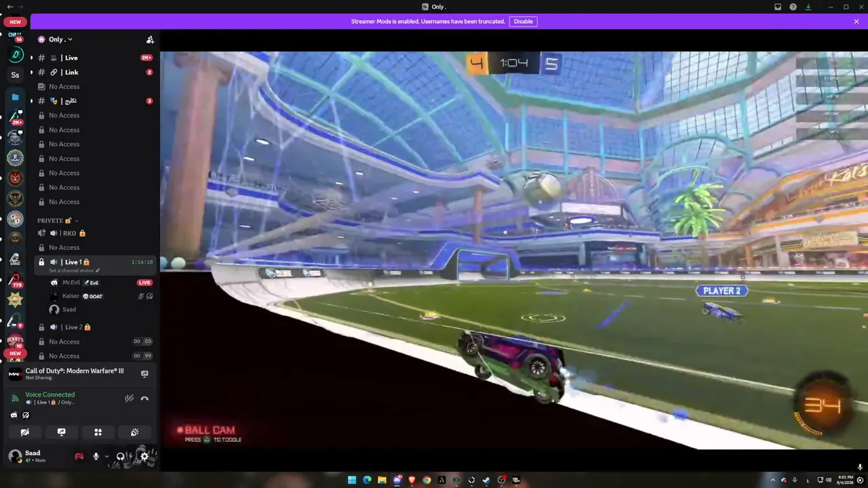The image size is (868, 488).
Task: Open the Discord inbox icon
Action: tap(778, 7)
